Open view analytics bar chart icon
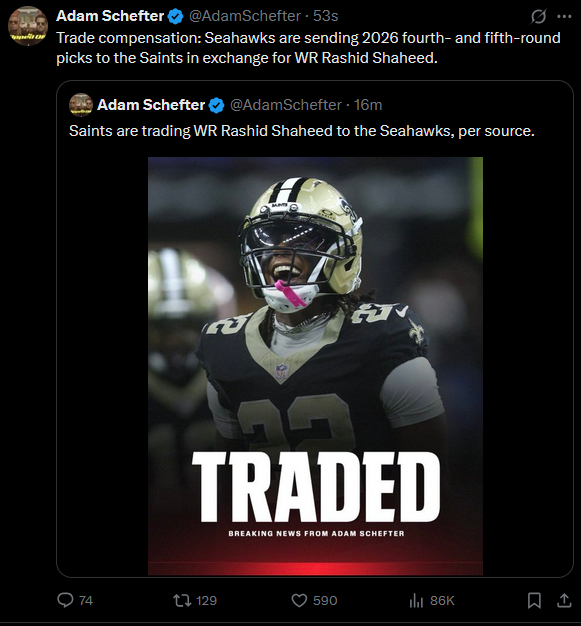This screenshot has height=626, width=581. coord(416,600)
